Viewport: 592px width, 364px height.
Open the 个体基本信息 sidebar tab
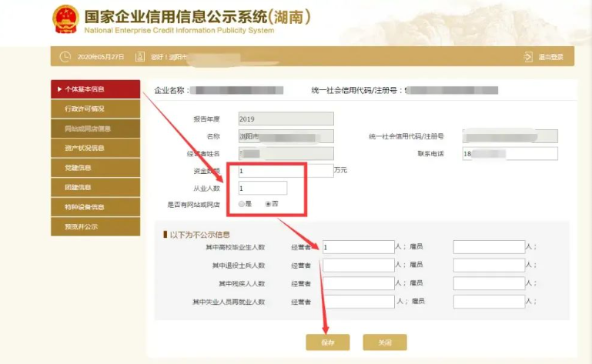coord(95,89)
